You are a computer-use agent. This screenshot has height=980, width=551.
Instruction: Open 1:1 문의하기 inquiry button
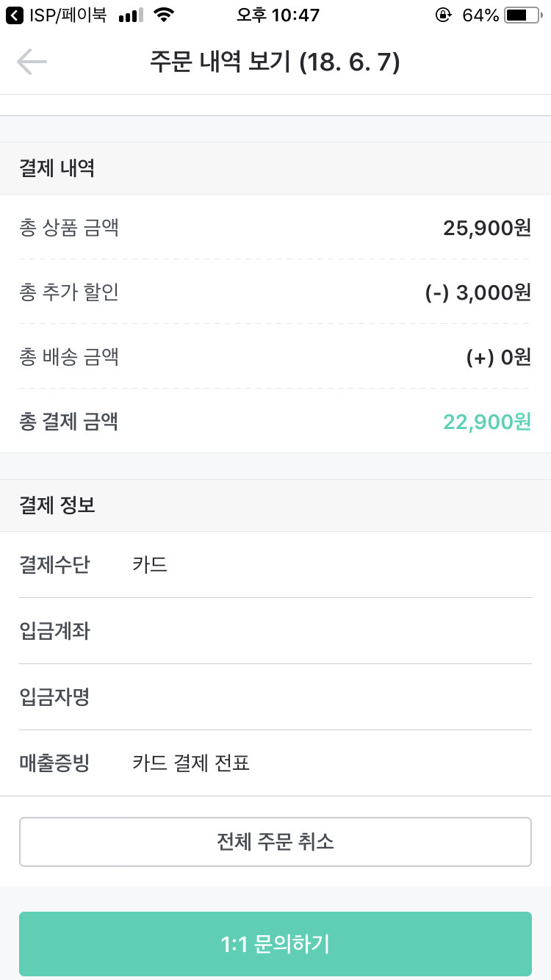tap(275, 944)
